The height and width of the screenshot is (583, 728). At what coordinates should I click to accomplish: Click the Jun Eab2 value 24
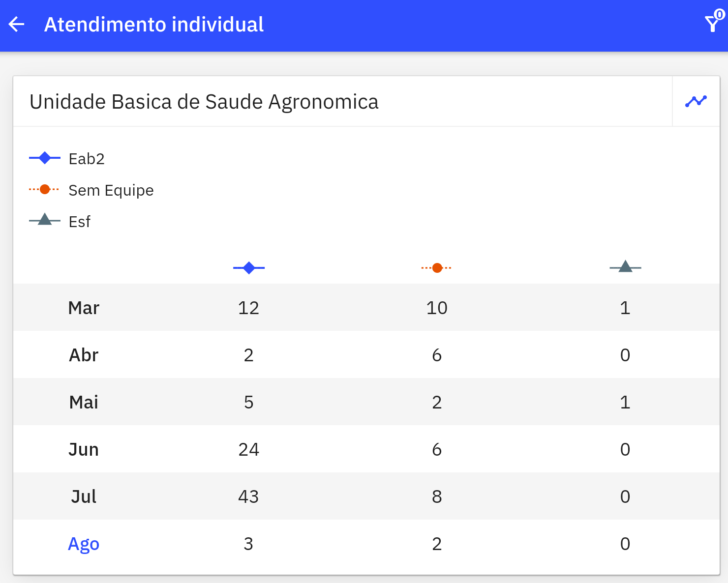click(x=248, y=449)
